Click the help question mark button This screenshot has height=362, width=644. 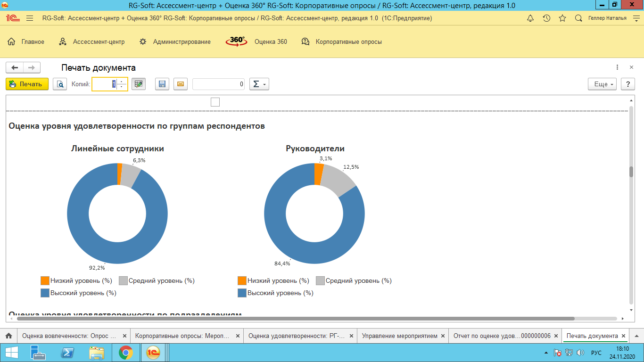(627, 84)
